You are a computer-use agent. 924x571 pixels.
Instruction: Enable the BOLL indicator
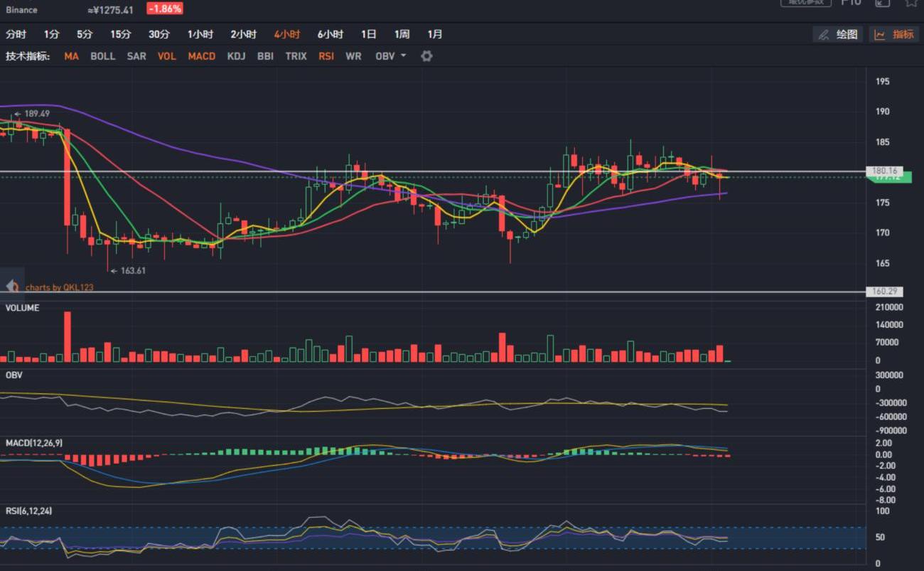point(102,56)
